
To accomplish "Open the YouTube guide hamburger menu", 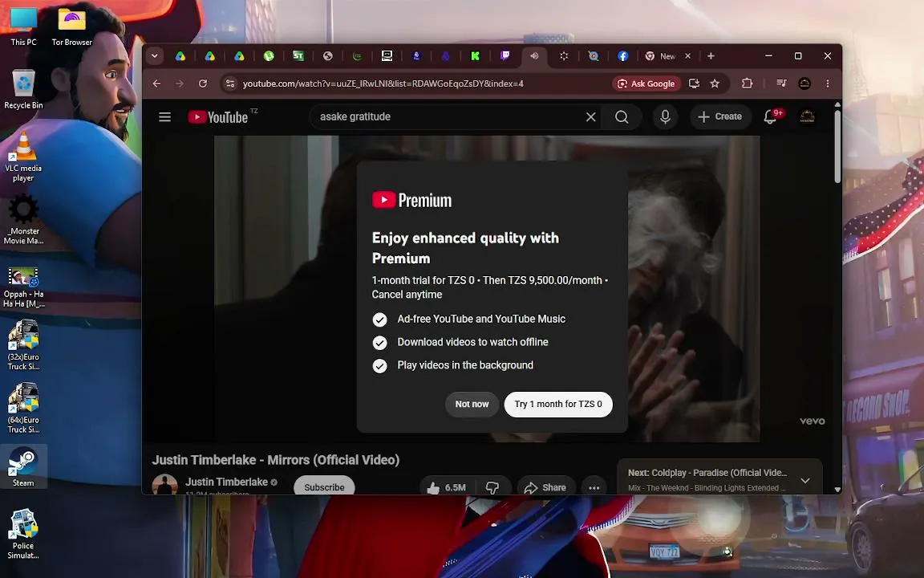I will pyautogui.click(x=165, y=116).
